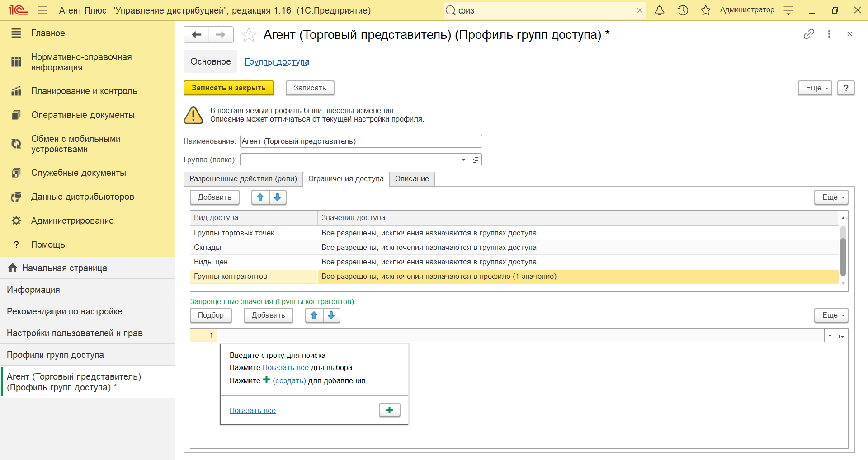The image size is (868, 460).
Task: Open value form icon in row 1
Action: [x=842, y=336]
